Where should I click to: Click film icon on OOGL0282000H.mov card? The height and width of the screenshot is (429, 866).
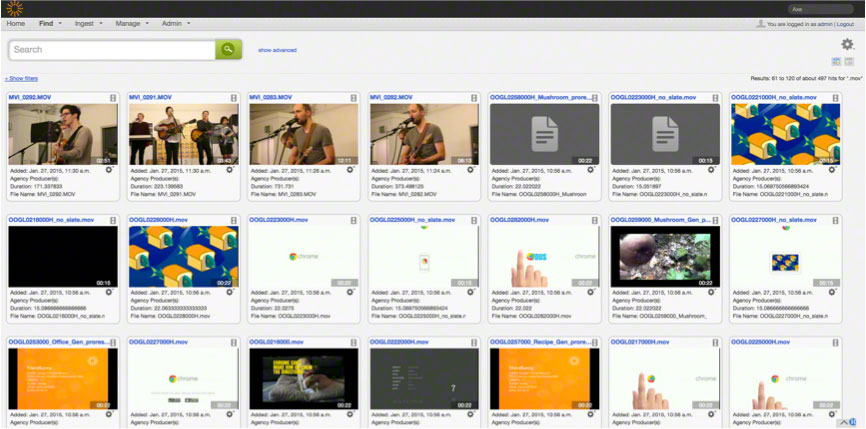[x=594, y=220]
